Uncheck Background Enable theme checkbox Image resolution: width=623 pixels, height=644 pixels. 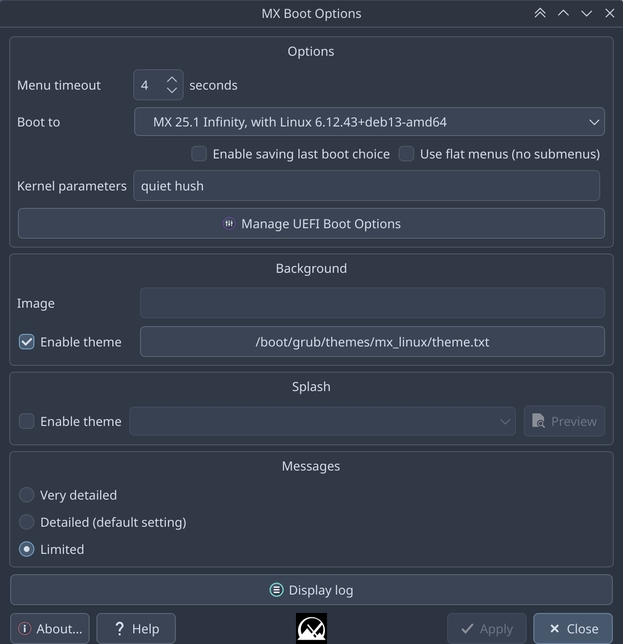pyautogui.click(x=27, y=342)
